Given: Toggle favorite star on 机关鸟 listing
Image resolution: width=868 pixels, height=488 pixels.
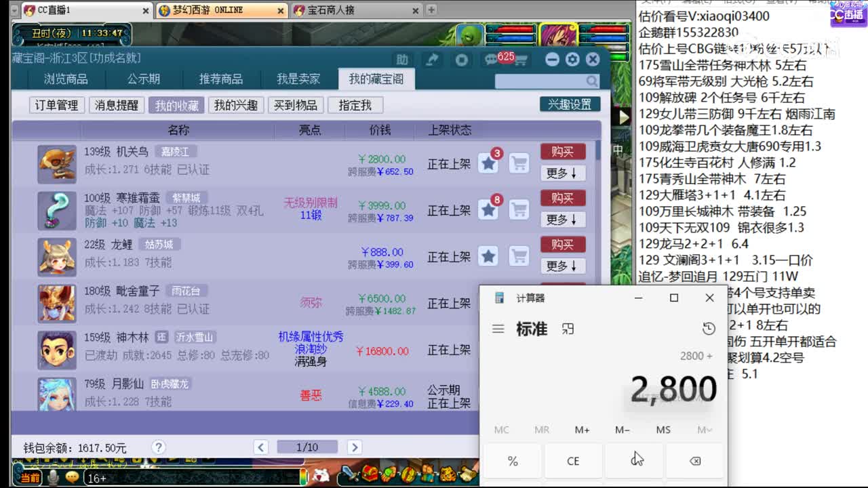Looking at the screenshot, I should pyautogui.click(x=489, y=163).
